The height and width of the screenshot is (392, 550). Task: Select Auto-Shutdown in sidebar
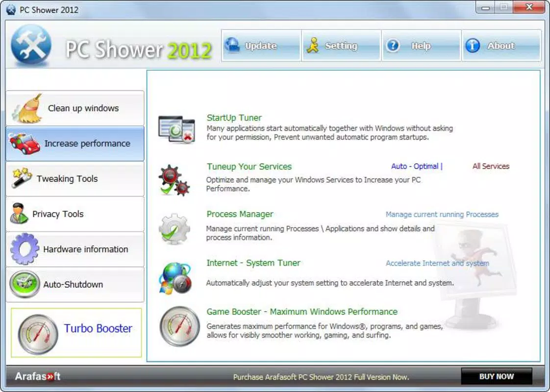(x=75, y=284)
